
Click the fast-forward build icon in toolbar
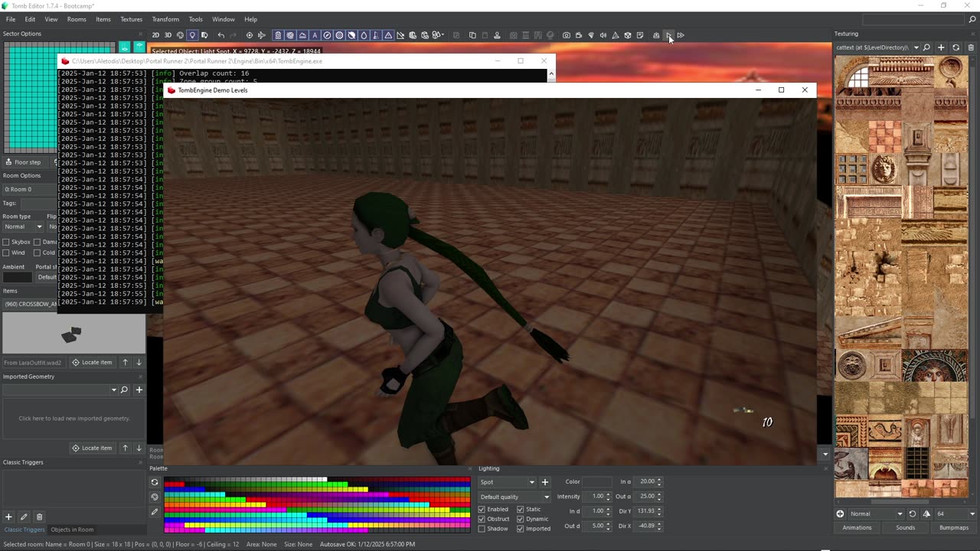681,35
